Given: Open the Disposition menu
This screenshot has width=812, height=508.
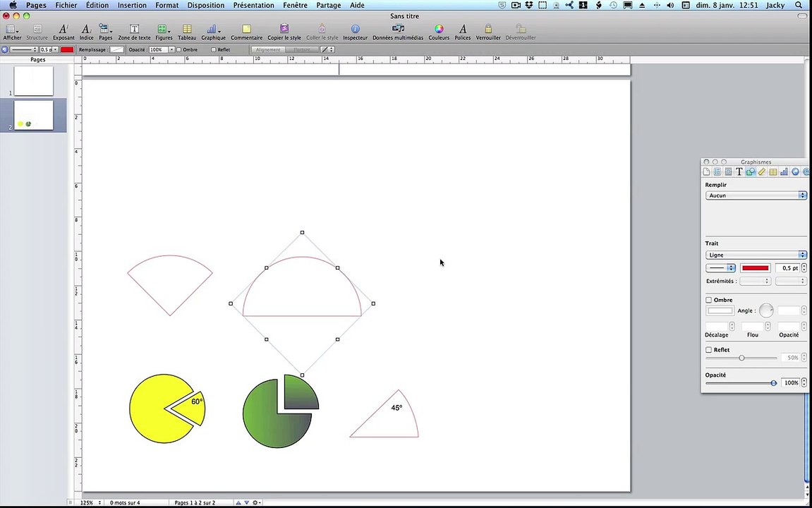Looking at the screenshot, I should [206, 5].
